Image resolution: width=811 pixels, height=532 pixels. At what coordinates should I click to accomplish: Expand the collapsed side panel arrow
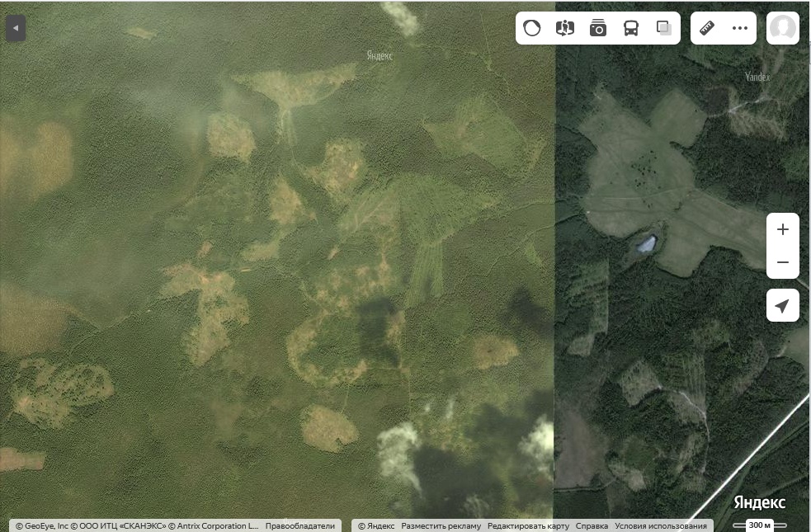16,28
